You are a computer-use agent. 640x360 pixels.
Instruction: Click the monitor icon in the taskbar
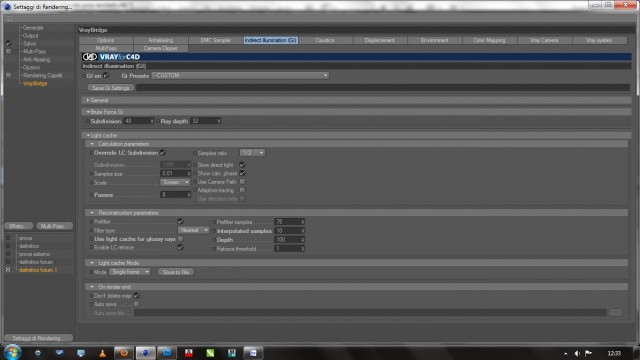(81, 353)
